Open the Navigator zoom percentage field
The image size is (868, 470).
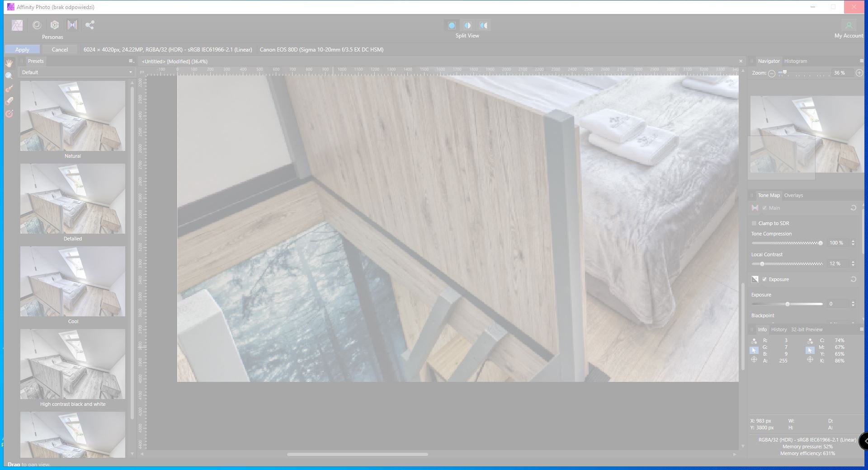coord(842,73)
